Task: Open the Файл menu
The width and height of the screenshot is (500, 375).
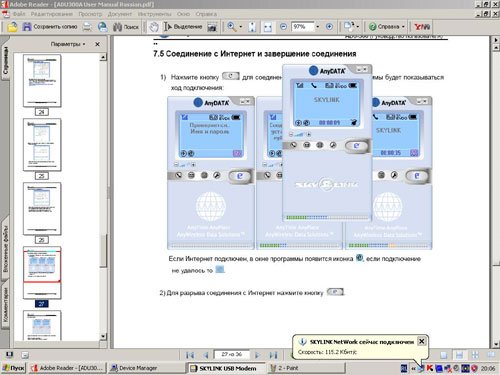Action: pos(19,14)
